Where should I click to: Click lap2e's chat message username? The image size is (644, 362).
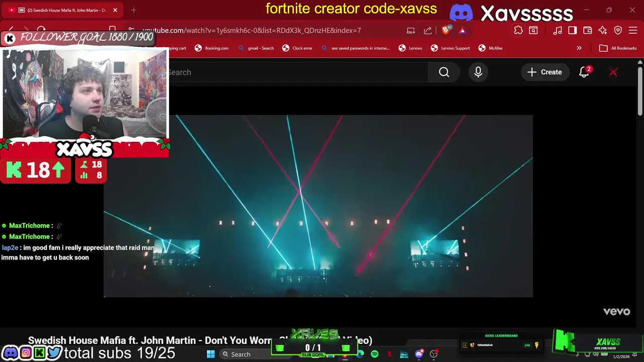coord(10,247)
